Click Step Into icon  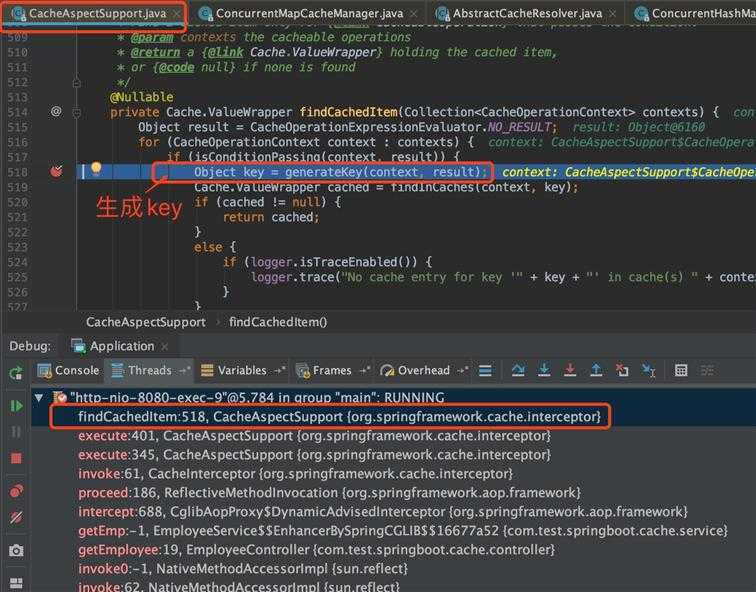[x=544, y=370]
